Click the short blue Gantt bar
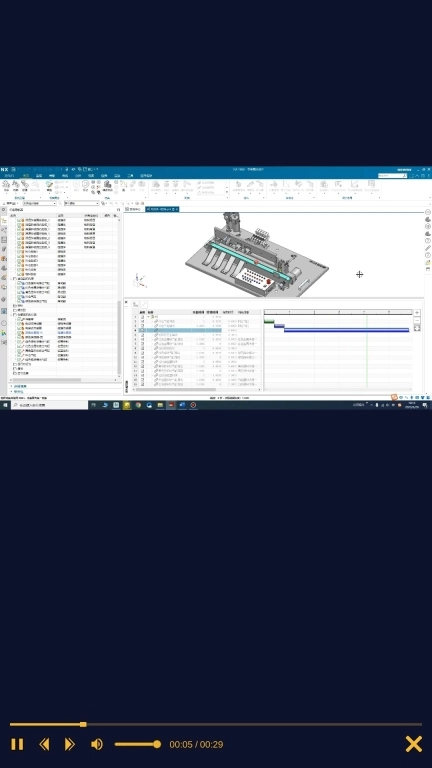Viewport: 432px width, 768px height. (x=279, y=326)
